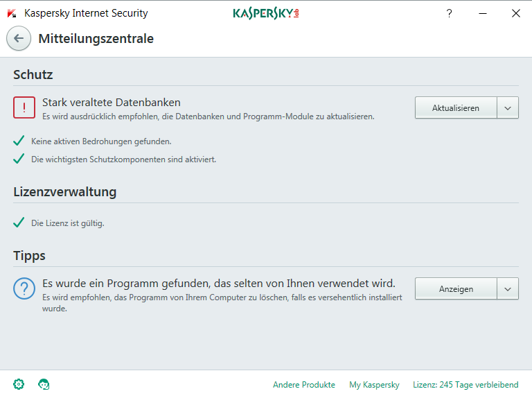Click 'Es wird empfohlen, das Programm' description
The height and width of the screenshot is (398, 532).
point(222,303)
